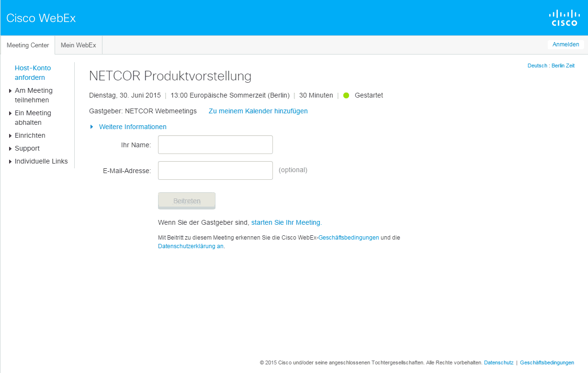
Task: Open the Meeting Center tab
Action: [x=28, y=45]
